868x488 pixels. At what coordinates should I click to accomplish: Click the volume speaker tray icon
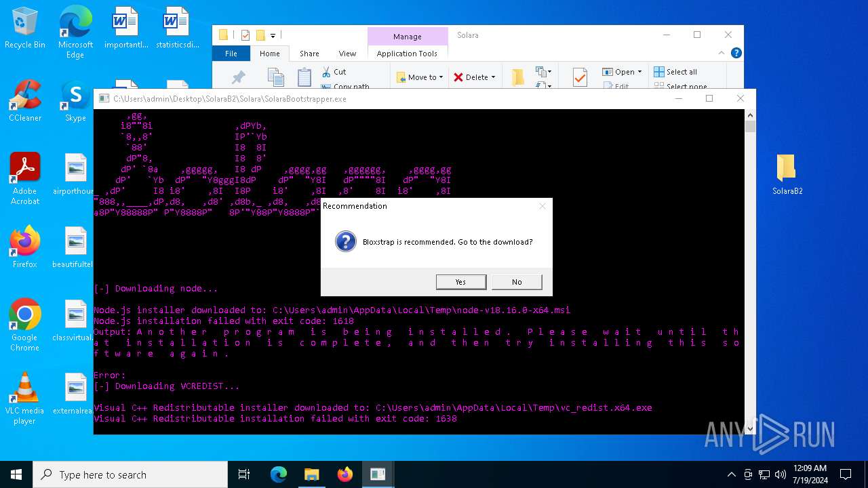click(780, 474)
